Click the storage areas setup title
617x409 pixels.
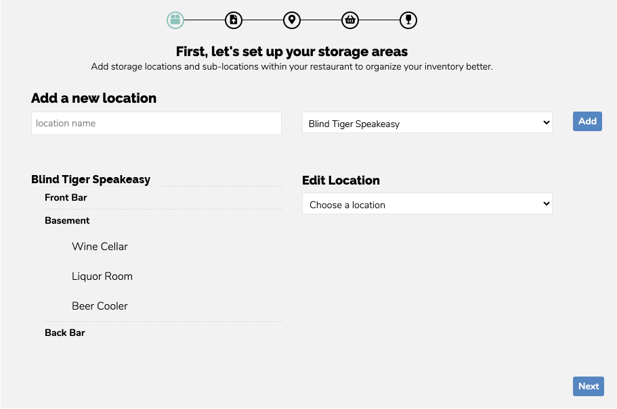(292, 51)
